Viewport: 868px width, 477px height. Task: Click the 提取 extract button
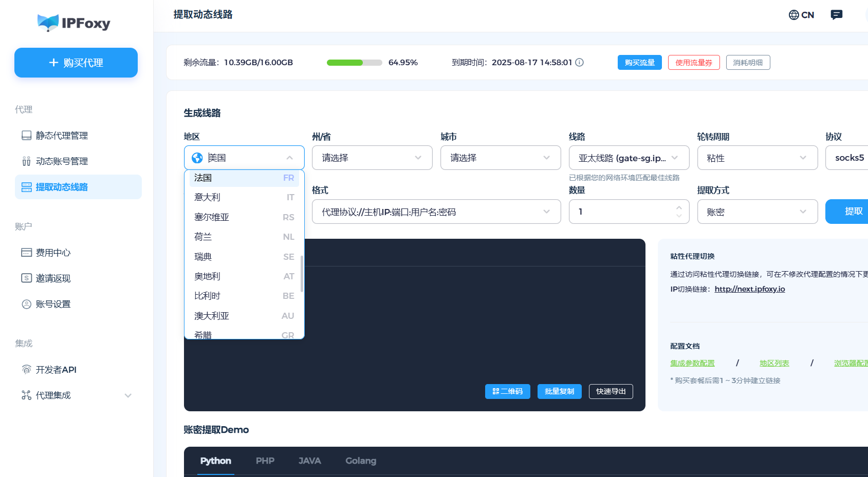tap(847, 212)
